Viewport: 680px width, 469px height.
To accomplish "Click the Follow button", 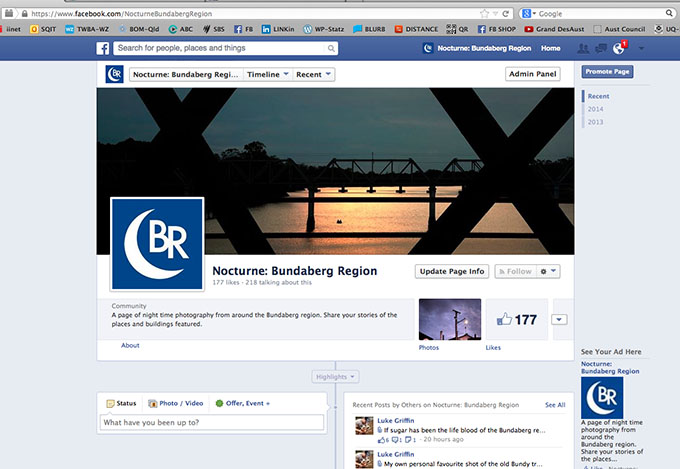I will coord(515,271).
